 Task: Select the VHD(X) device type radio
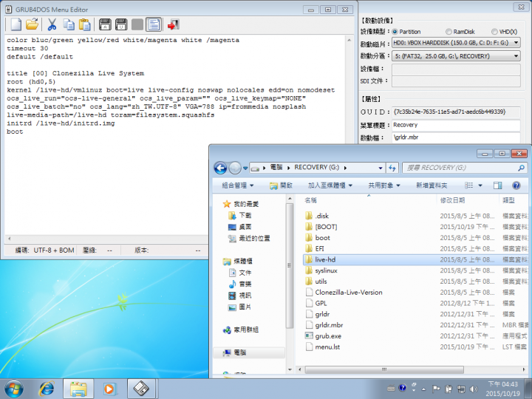click(x=494, y=32)
